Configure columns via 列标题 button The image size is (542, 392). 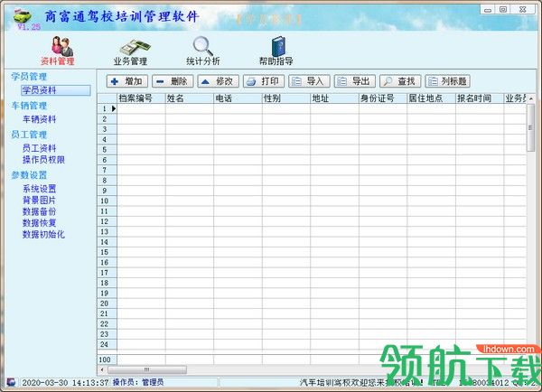coord(447,81)
